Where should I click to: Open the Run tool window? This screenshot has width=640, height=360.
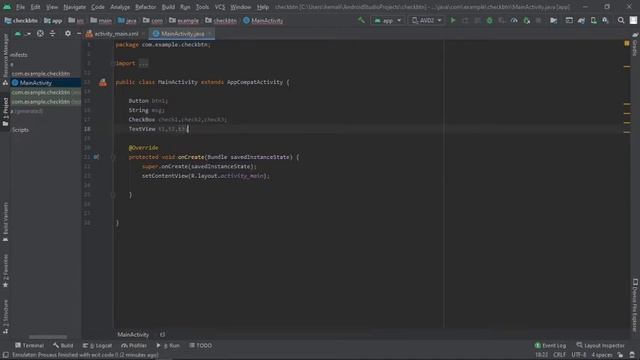coord(168,345)
